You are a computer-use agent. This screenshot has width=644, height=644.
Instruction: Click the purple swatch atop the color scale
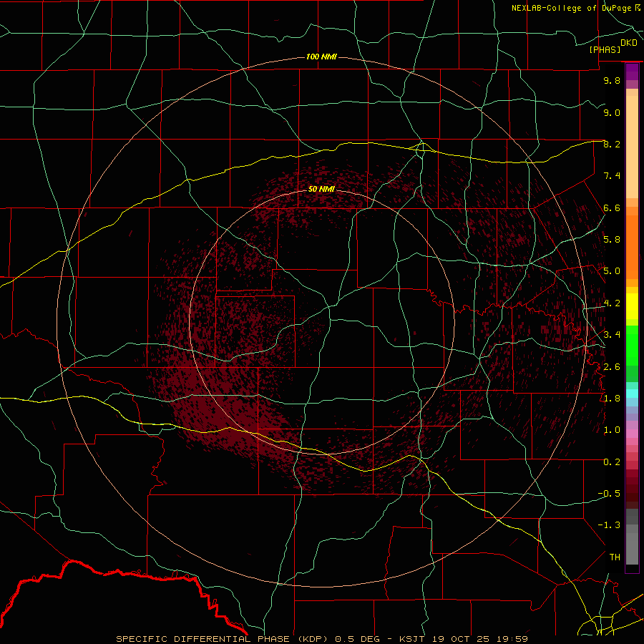632,72
